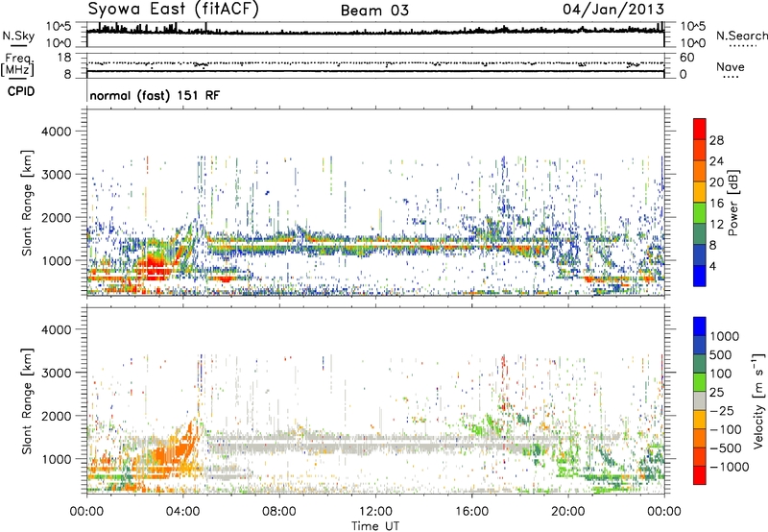Click the strong red echo near 03:00 in power panel

tap(156, 267)
